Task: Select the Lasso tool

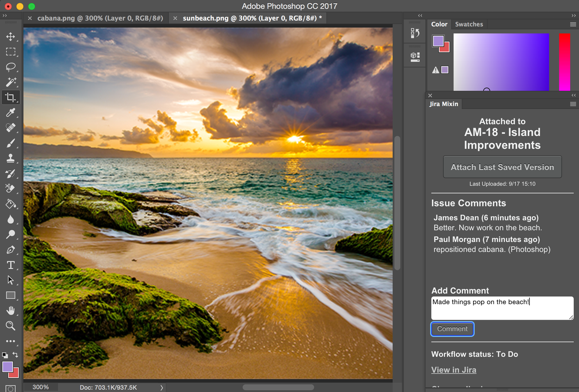Action: click(10, 67)
